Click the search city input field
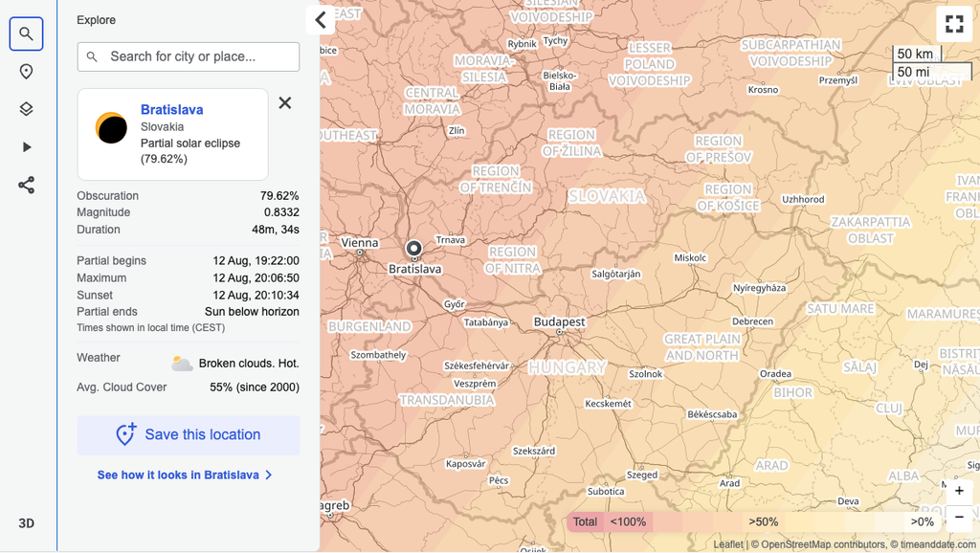 [x=189, y=56]
